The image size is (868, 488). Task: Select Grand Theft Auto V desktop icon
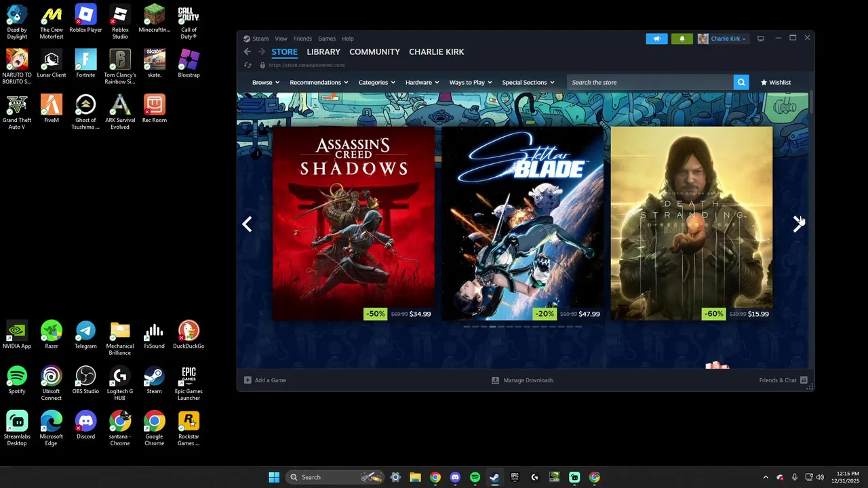point(17,113)
